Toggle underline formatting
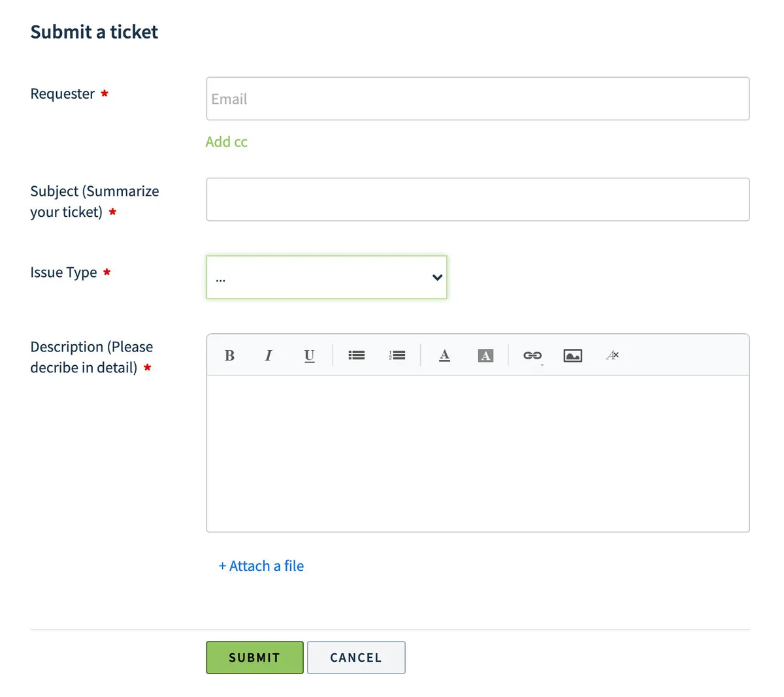The height and width of the screenshot is (697, 784). pyautogui.click(x=309, y=355)
